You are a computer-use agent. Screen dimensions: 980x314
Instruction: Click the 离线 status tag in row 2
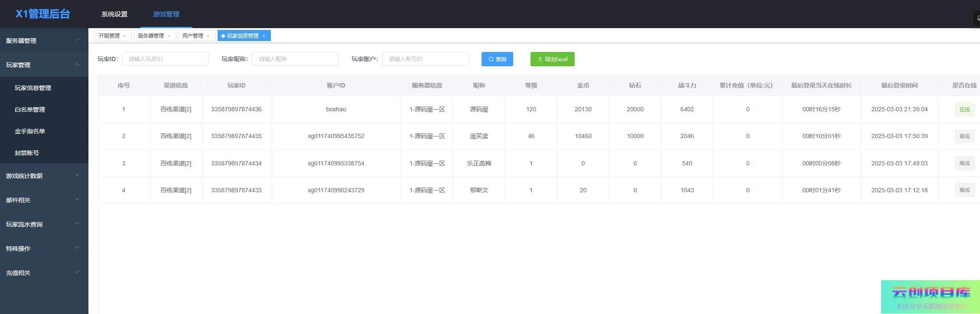(x=964, y=136)
